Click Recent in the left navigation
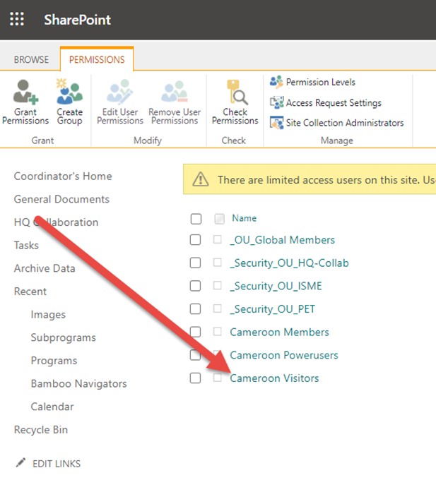 click(x=30, y=292)
